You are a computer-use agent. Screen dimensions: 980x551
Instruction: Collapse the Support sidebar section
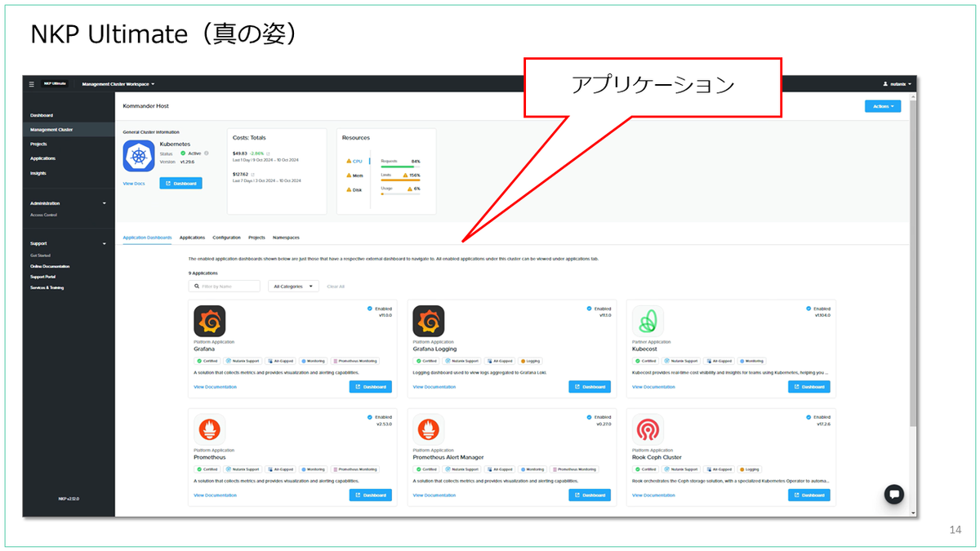pyautogui.click(x=104, y=243)
